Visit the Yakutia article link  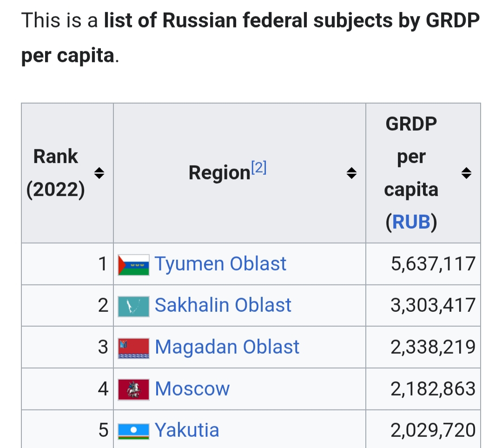coord(186,430)
